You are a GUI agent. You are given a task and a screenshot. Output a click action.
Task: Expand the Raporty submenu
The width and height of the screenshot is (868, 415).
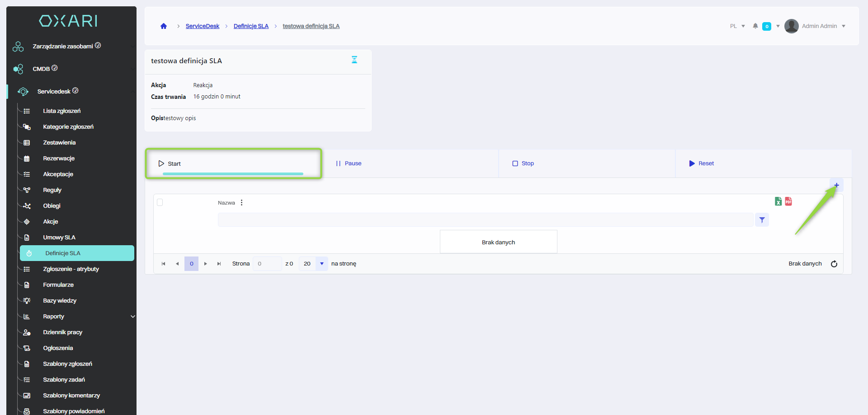pos(132,317)
